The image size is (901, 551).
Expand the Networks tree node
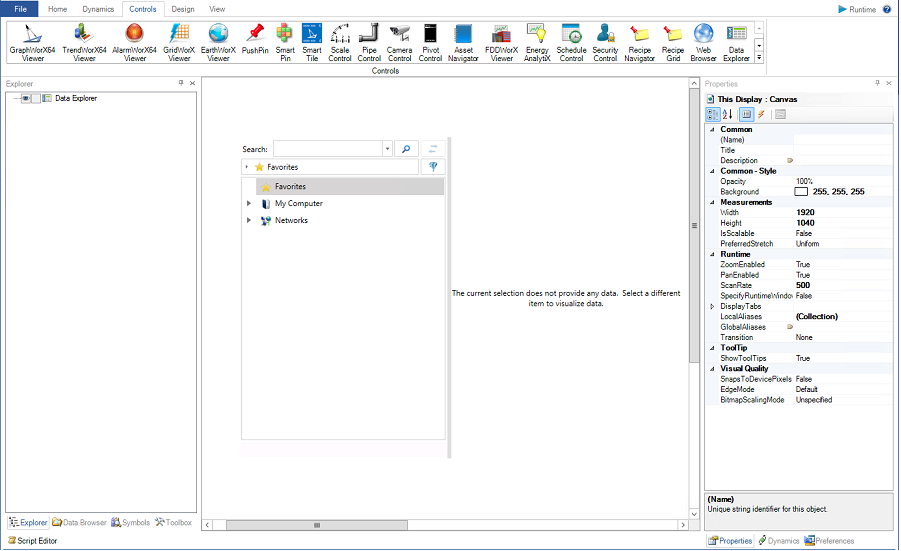(249, 221)
